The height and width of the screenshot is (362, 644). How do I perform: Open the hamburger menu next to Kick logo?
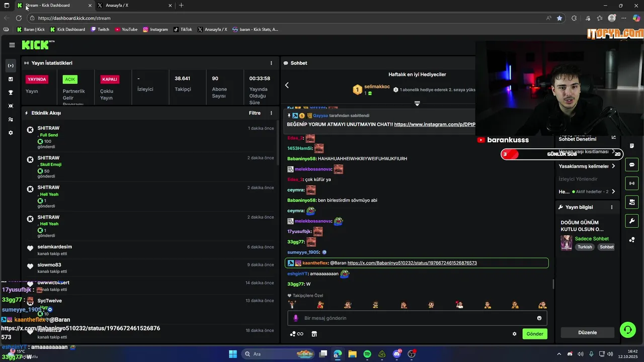pos(12,45)
